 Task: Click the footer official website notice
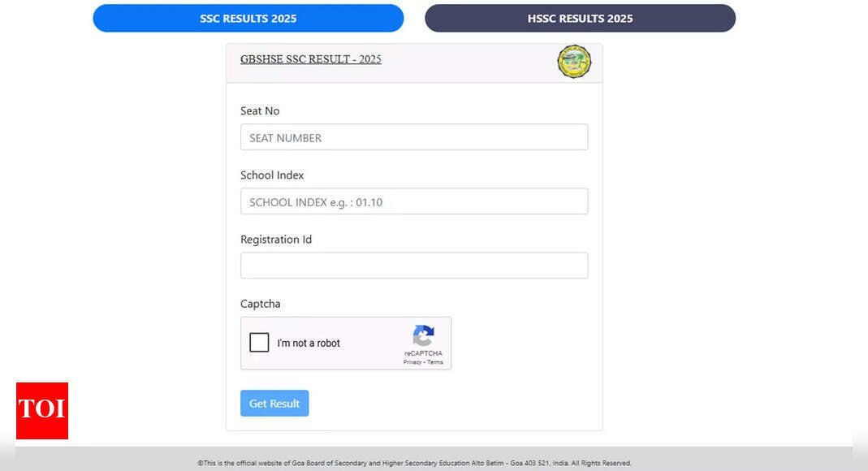415,463
